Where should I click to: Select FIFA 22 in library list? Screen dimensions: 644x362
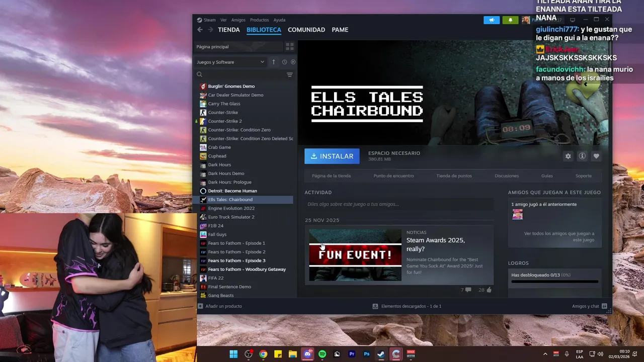[215, 278]
